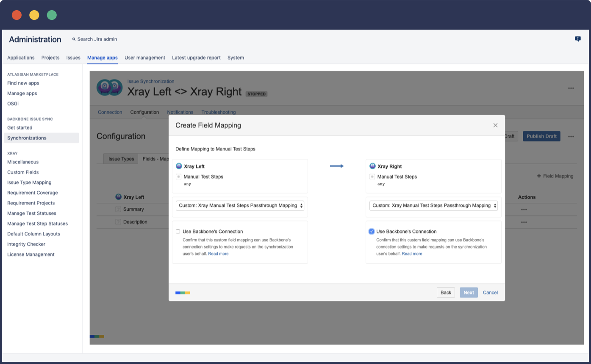Cancel the field mapping dialog
591x364 pixels.
coord(490,292)
